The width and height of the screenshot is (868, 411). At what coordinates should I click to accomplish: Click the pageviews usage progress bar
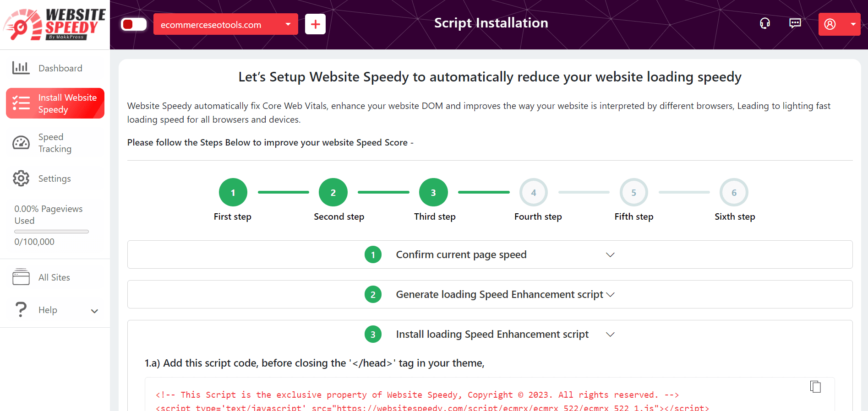pos(51,232)
